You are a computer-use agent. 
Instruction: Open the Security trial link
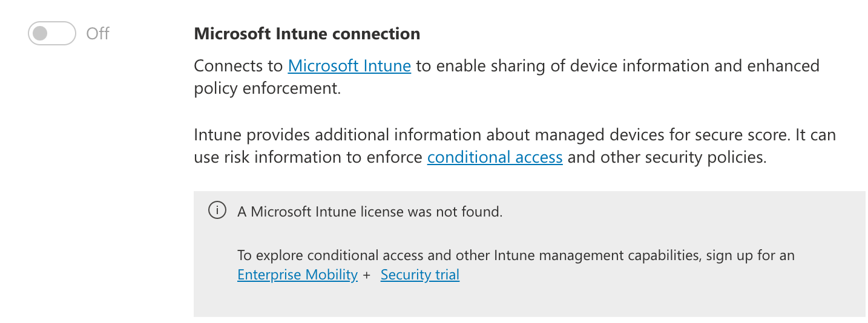click(420, 275)
